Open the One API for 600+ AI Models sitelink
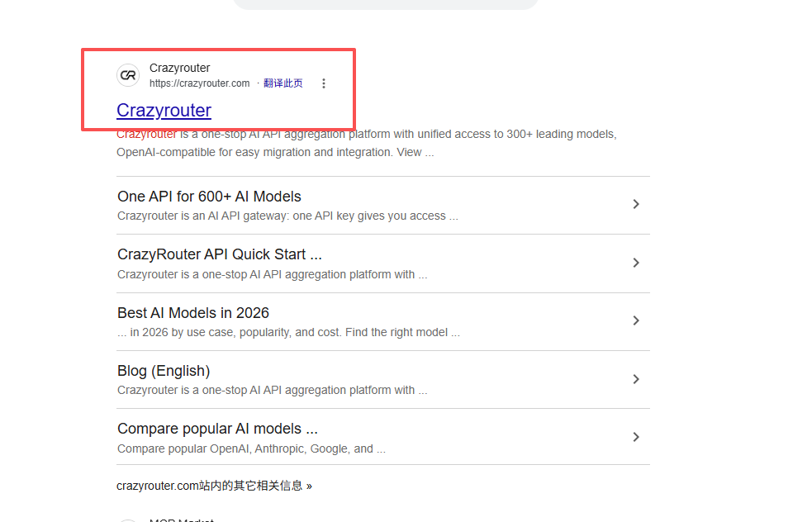The height and width of the screenshot is (522, 812). (x=209, y=197)
